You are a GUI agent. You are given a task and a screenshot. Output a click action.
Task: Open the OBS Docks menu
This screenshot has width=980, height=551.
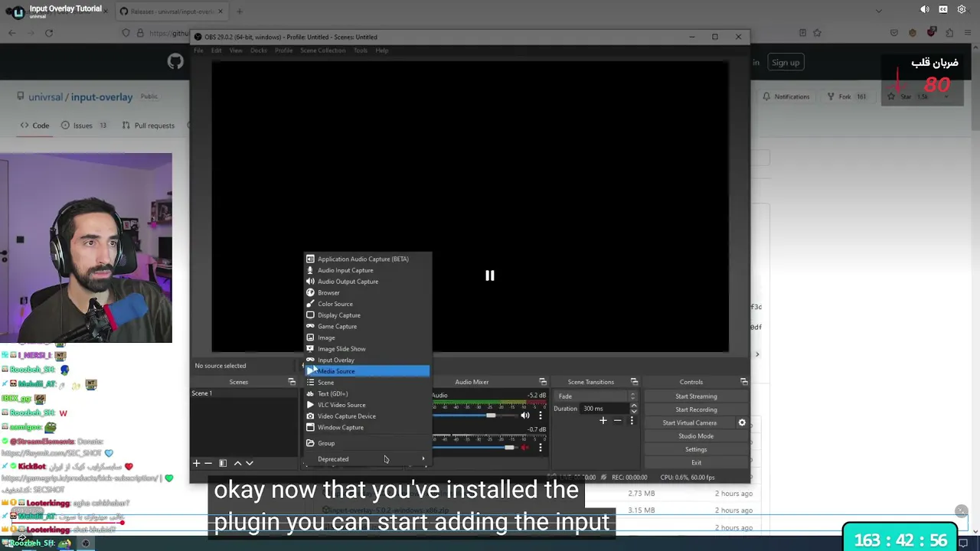coord(259,51)
